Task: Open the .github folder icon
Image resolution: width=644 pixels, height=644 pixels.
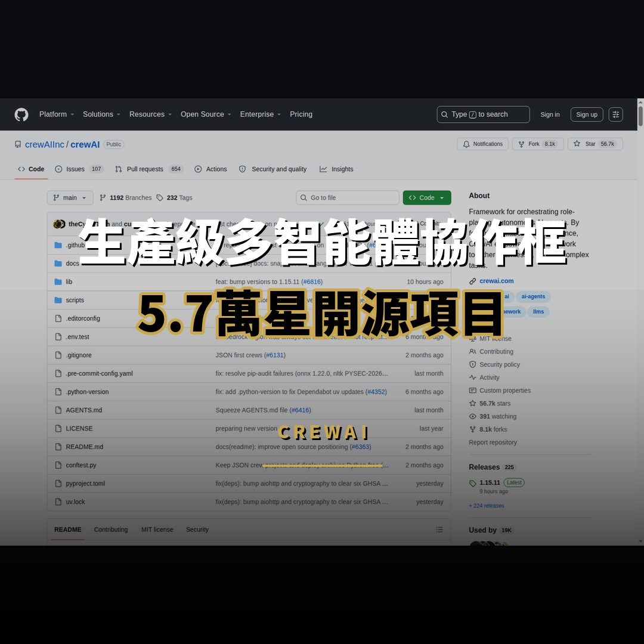Action: 58,245
